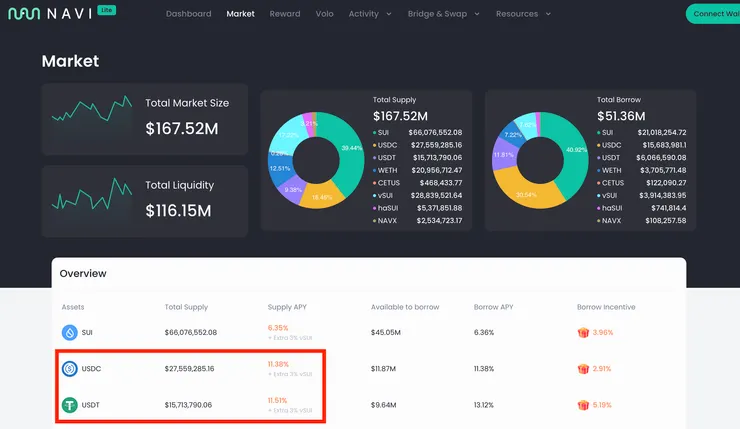Click the USDC entry in Total Borrow legend
This screenshot has height=429, width=740.
pyautogui.click(x=642, y=145)
